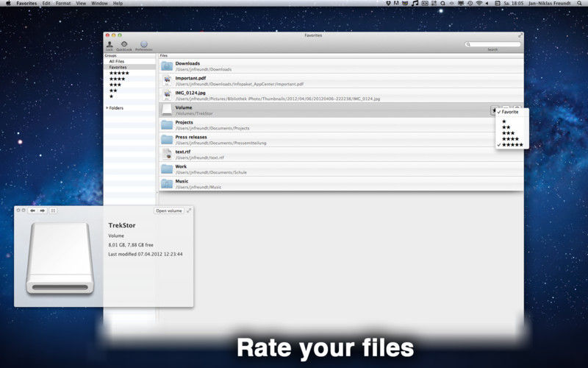Click the TrekStor drive image
This screenshot has width=588, height=368.
(x=60, y=258)
